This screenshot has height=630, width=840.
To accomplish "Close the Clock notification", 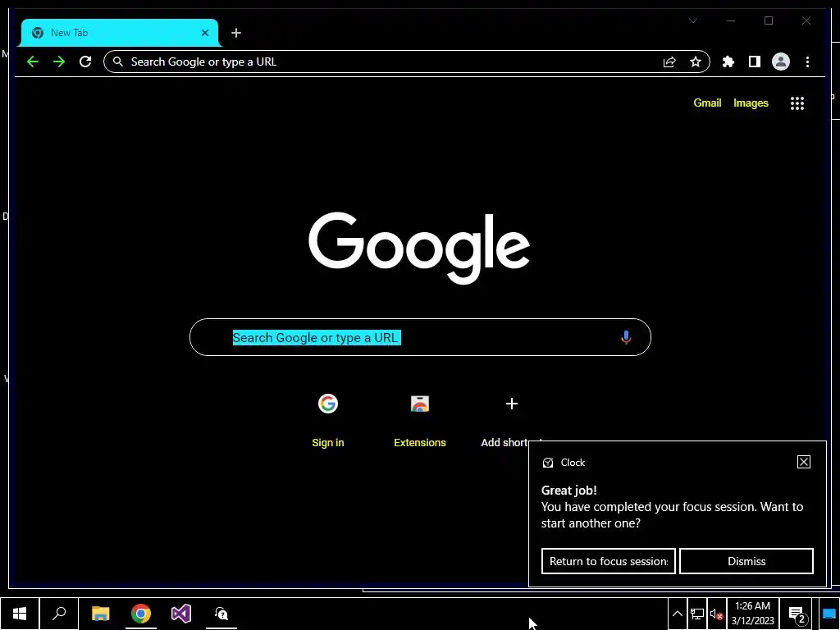I will (804, 462).
